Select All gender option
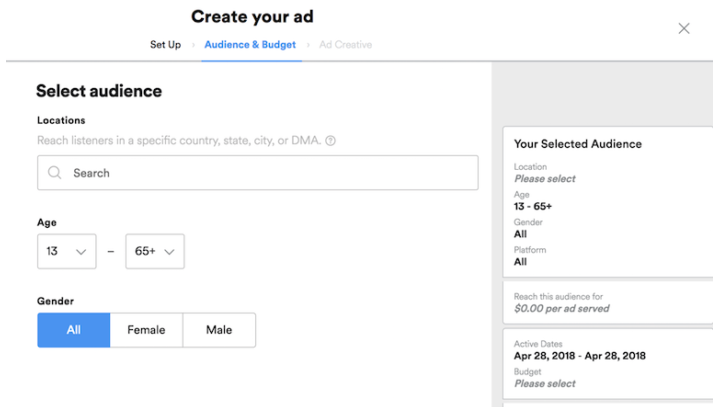 pos(74,330)
